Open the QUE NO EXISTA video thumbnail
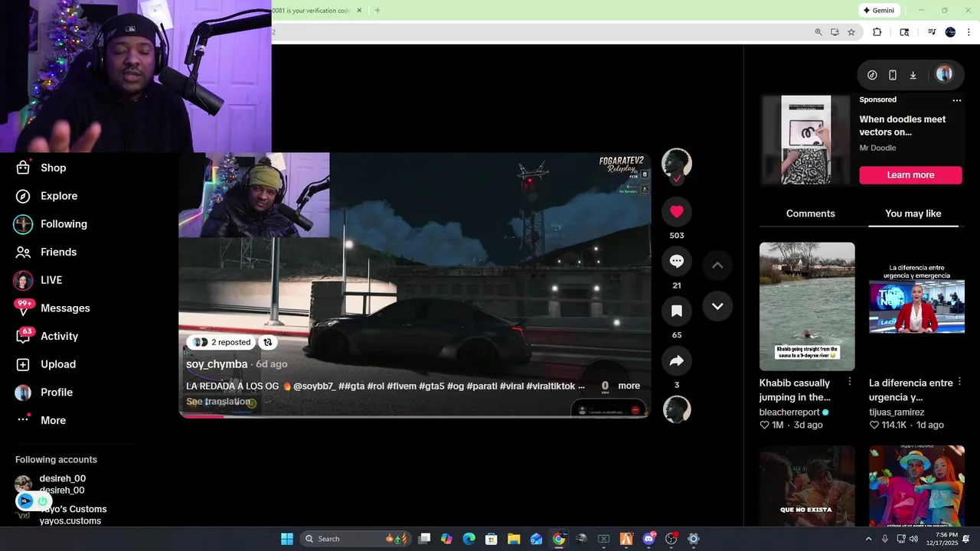This screenshot has width=980, height=551. coord(807,486)
